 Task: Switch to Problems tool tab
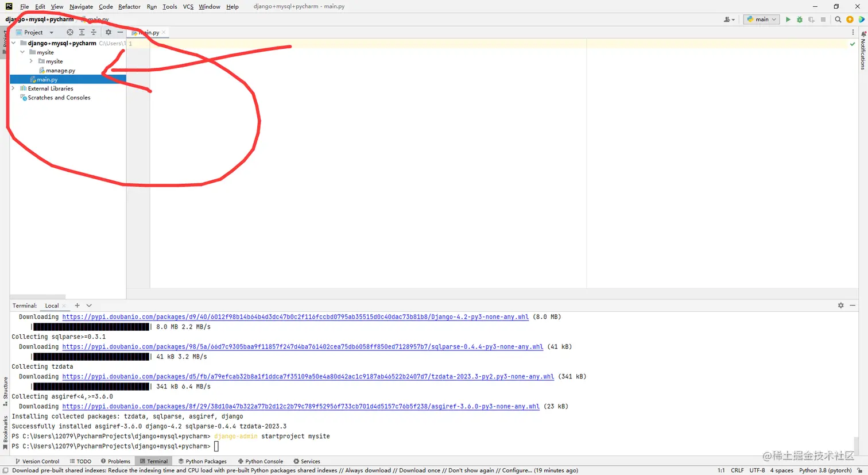[115, 461]
